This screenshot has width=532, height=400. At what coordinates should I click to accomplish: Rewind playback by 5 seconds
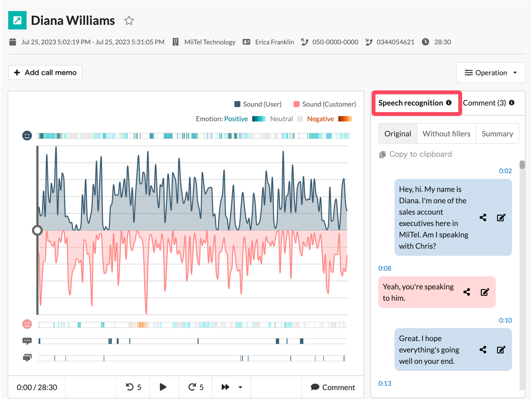pyautogui.click(x=133, y=387)
